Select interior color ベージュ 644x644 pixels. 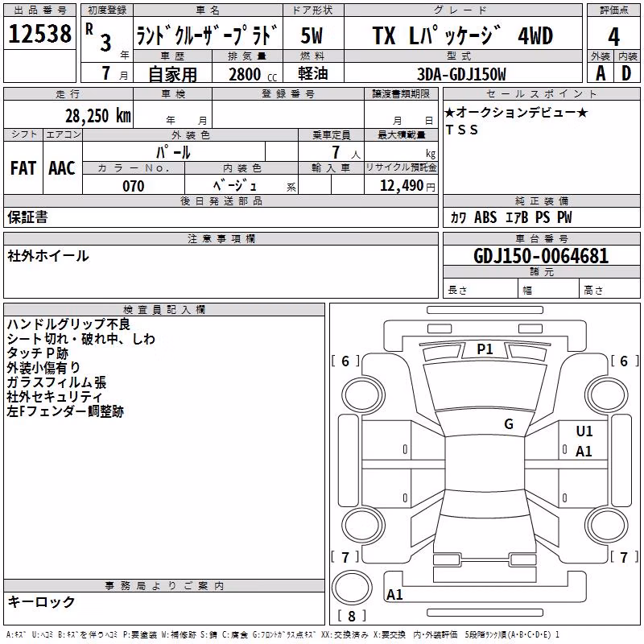pyautogui.click(x=235, y=186)
